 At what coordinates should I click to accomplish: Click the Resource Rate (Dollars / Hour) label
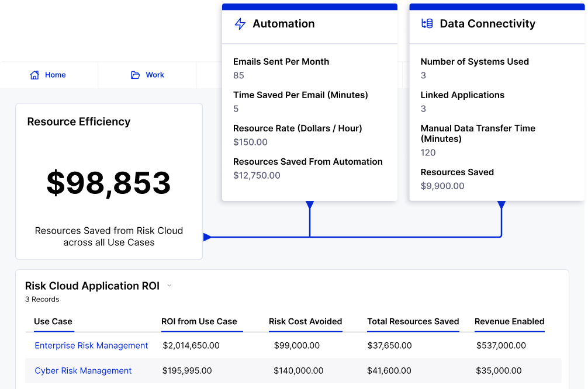298,128
